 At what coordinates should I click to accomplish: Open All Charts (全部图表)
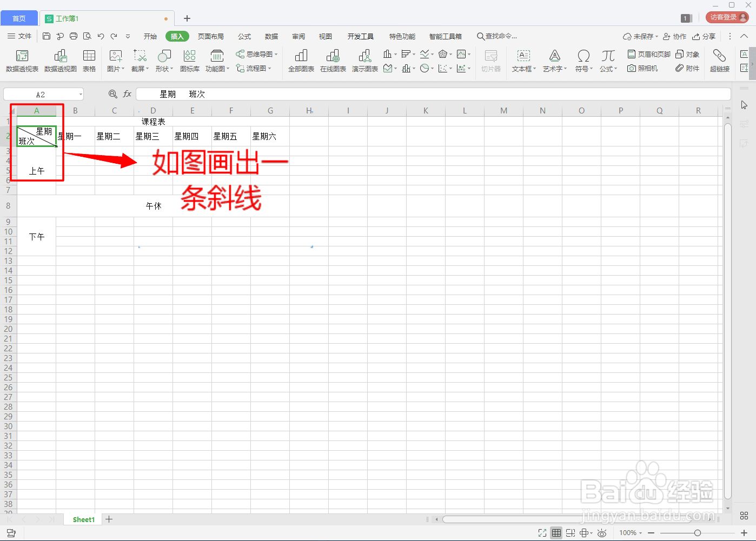coord(301,61)
